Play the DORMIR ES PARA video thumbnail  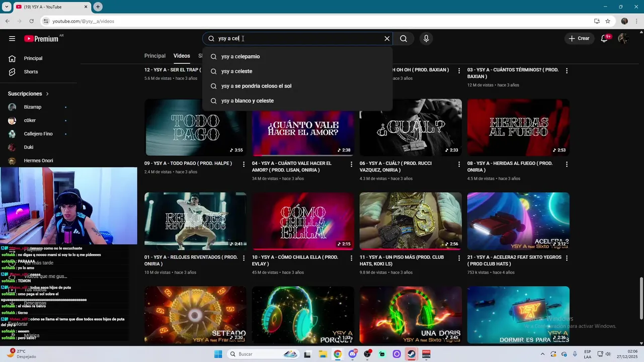(x=518, y=315)
